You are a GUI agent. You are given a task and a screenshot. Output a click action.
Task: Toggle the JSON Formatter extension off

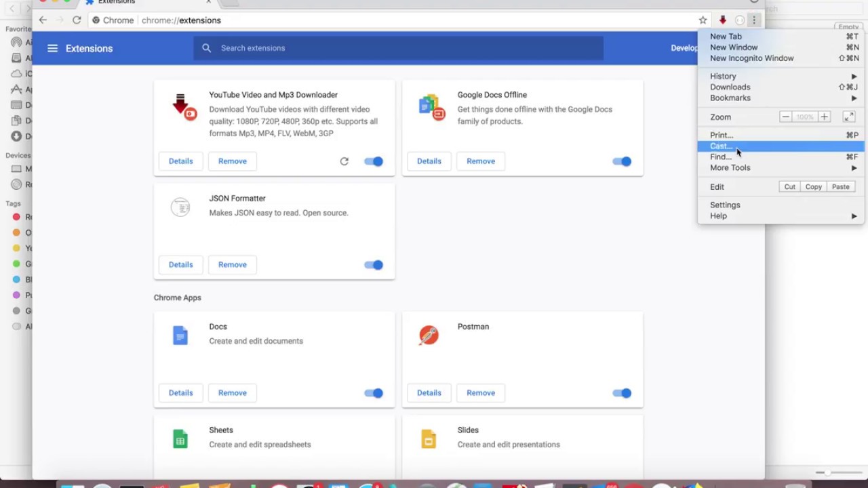pyautogui.click(x=374, y=265)
